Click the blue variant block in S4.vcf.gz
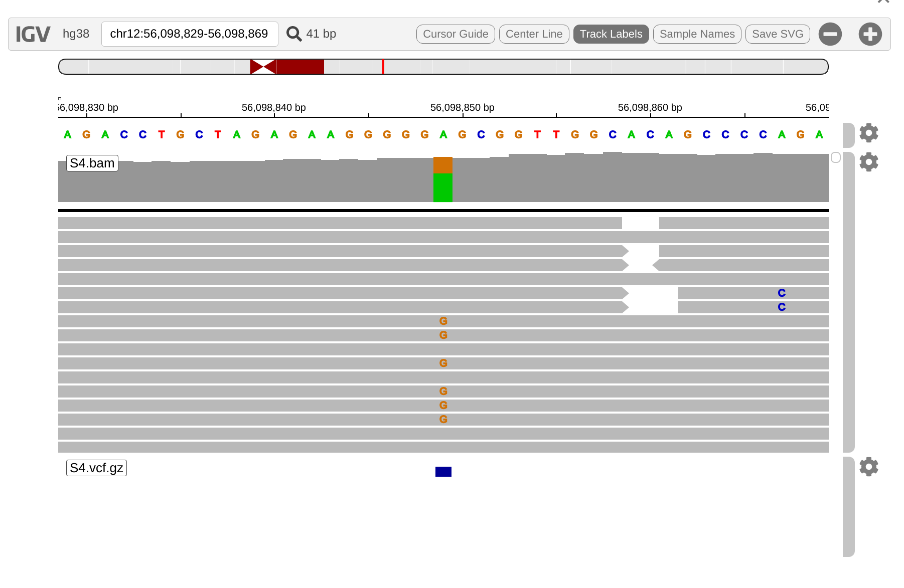Screen dimensions: 904x588 (442, 472)
